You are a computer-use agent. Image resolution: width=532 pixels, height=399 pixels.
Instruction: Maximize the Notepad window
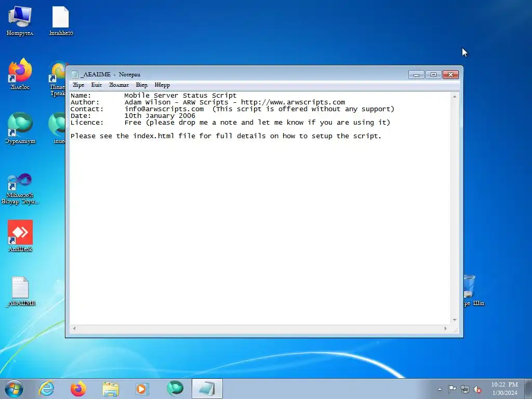(433, 75)
